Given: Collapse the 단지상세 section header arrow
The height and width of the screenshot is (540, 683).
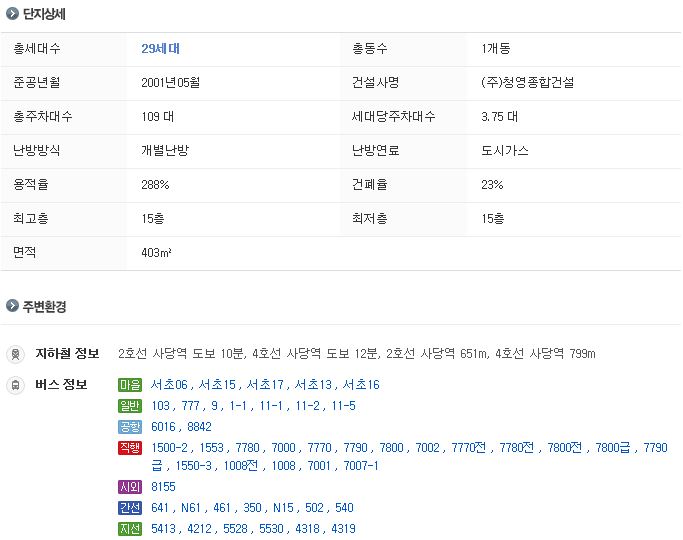Looking at the screenshot, I should 11,14.
